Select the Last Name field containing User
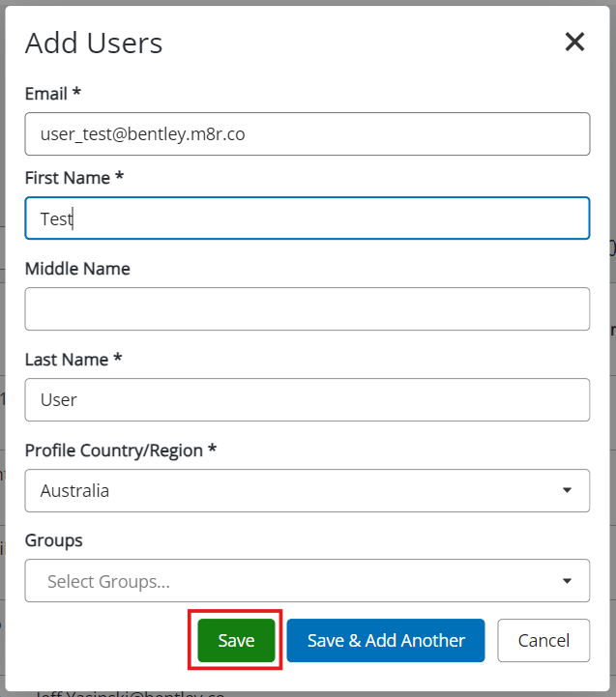This screenshot has width=616, height=697. point(307,399)
